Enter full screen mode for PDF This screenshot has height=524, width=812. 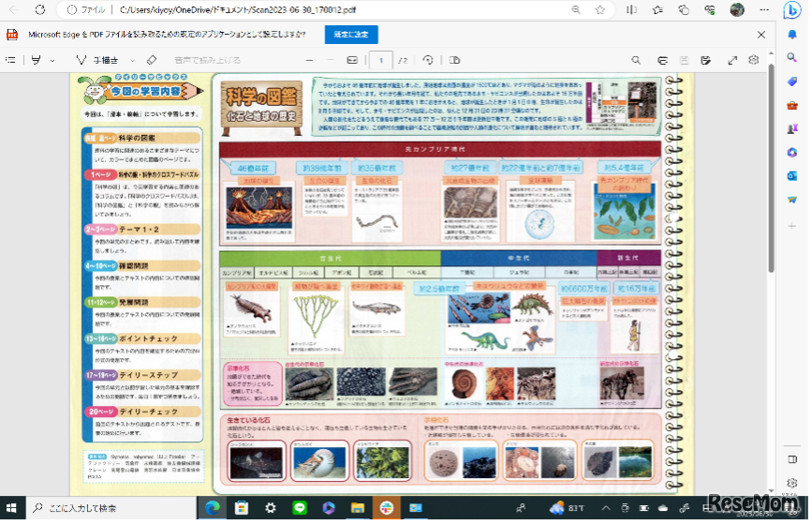pyautogui.click(x=732, y=60)
